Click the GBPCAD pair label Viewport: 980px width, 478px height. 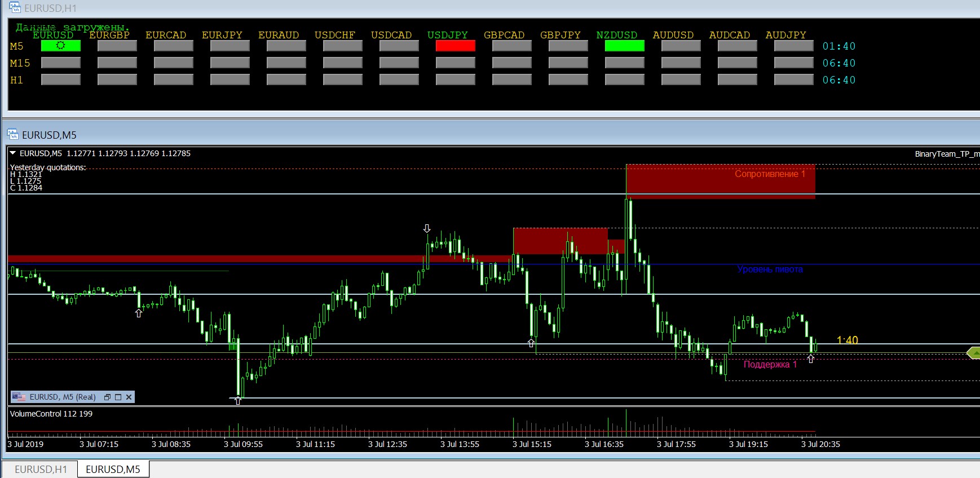pos(504,35)
